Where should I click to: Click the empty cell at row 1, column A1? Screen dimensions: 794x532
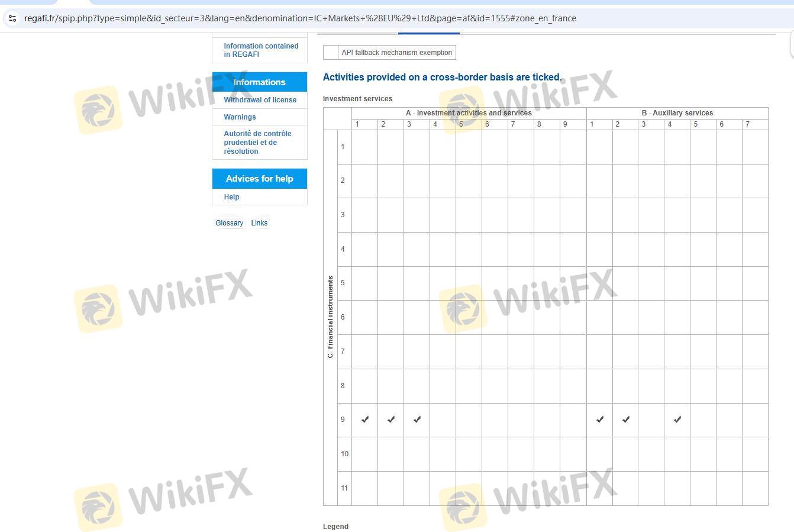coord(365,147)
